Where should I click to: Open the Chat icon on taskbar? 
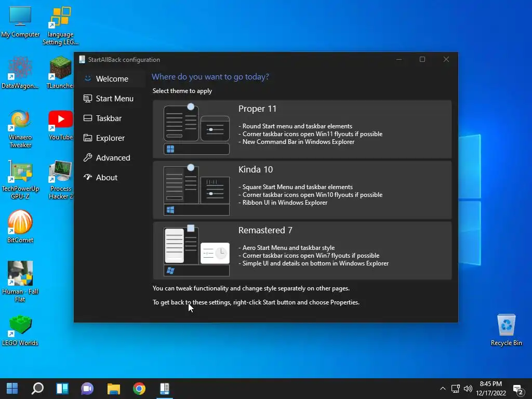click(87, 389)
